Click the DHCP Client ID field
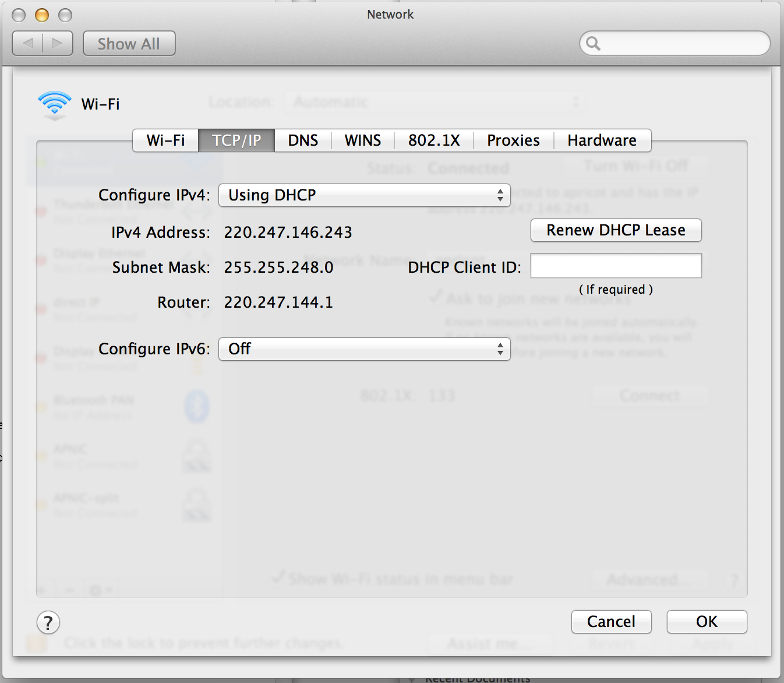784x683 pixels. click(616, 266)
